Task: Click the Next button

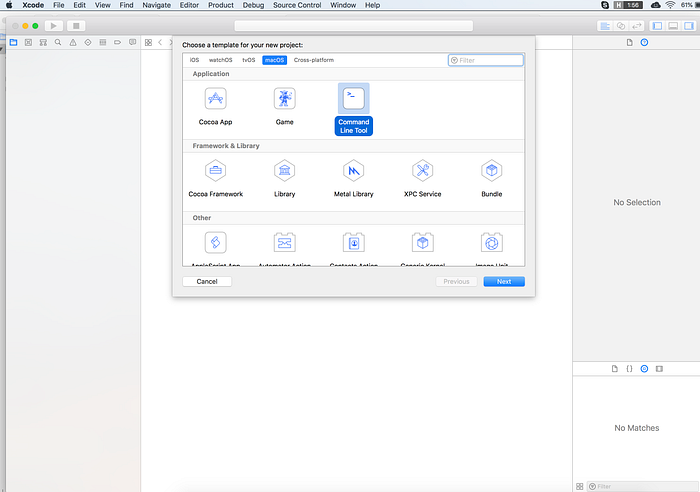Action: point(504,281)
